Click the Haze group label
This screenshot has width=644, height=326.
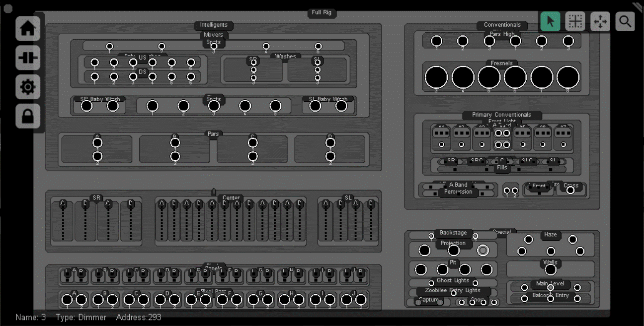(550, 235)
